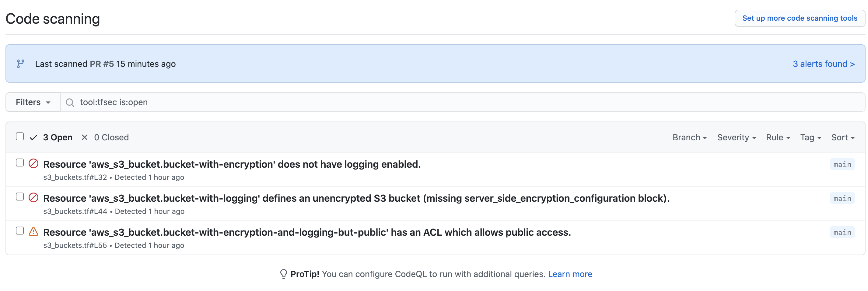Click Set up more code scanning tools
This screenshot has width=868, height=291.
click(x=800, y=18)
